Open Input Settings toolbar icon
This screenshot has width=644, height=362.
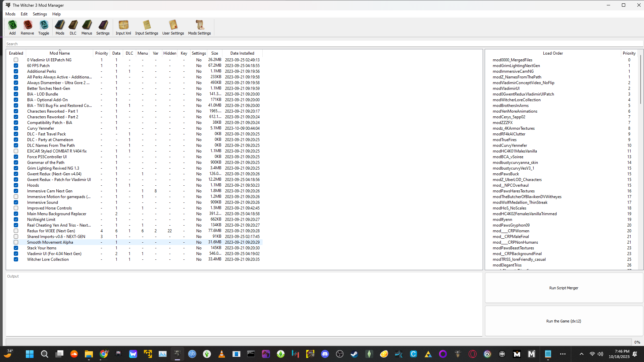(147, 27)
